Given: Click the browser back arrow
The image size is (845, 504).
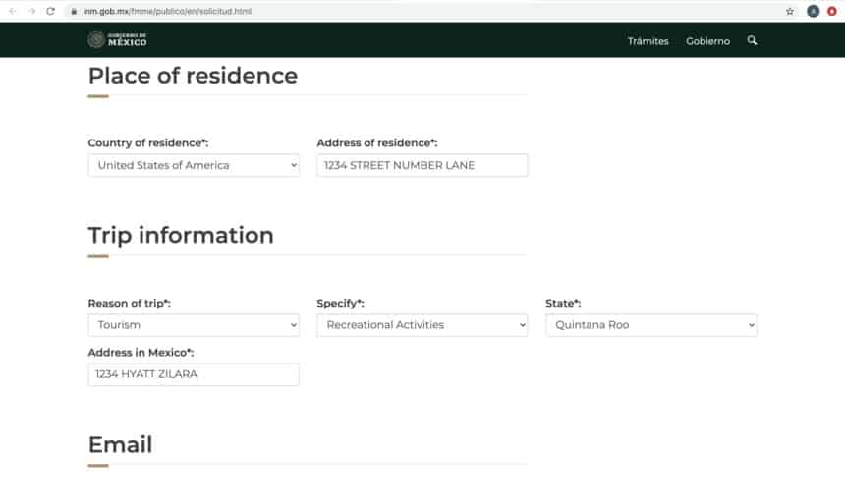Looking at the screenshot, I should 13,12.
